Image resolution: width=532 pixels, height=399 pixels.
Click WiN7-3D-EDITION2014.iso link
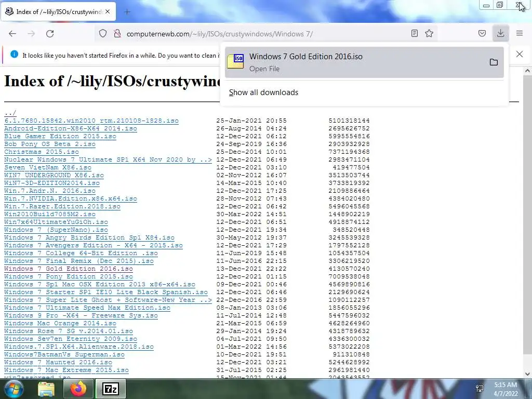pos(52,183)
